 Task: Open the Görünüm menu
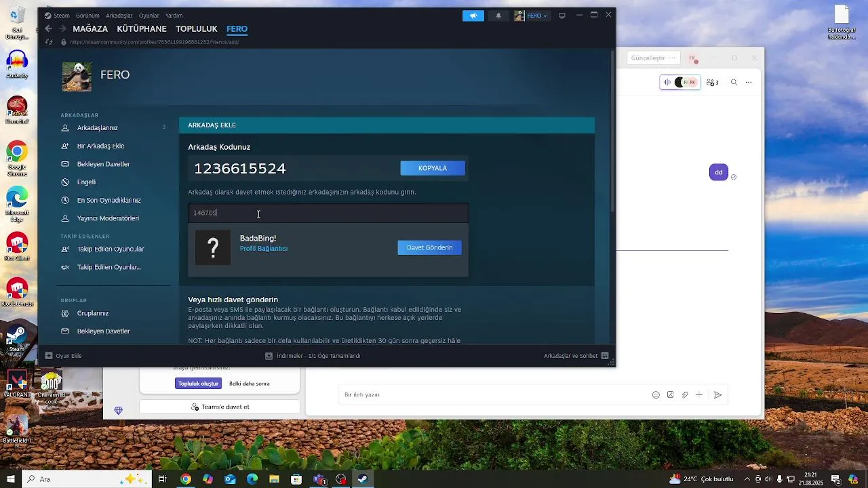pyautogui.click(x=87, y=16)
